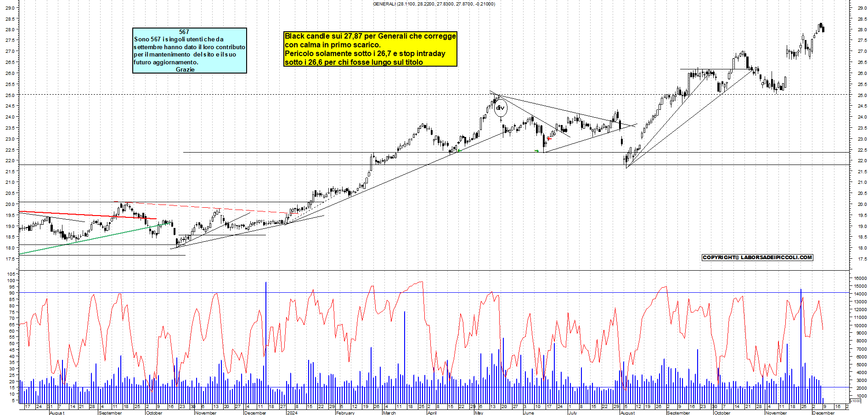Screen dimensions: 868x415
Task: Click '29.0' on the right price axis
Action: [862, 8]
